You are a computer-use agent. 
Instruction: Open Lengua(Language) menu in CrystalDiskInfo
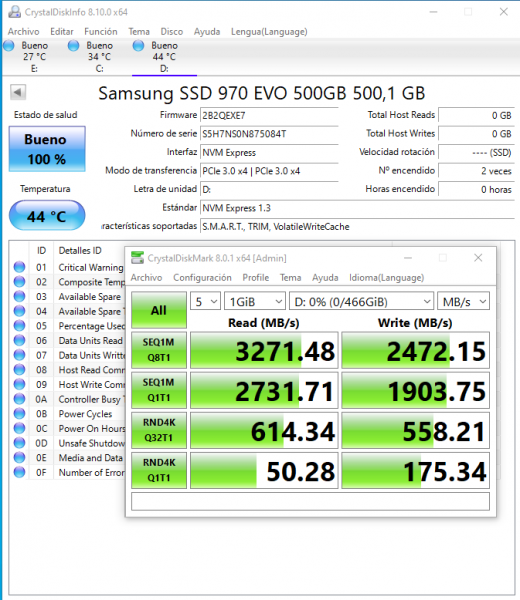(x=269, y=31)
